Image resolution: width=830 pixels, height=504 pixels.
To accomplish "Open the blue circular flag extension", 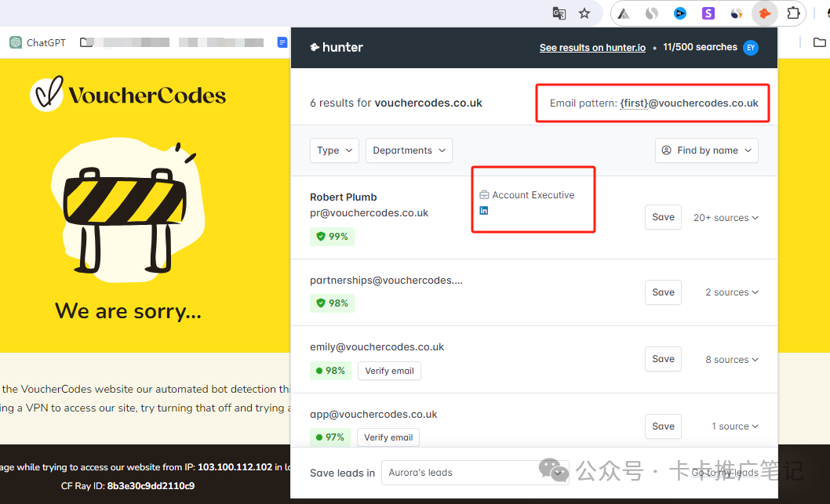I will point(680,14).
